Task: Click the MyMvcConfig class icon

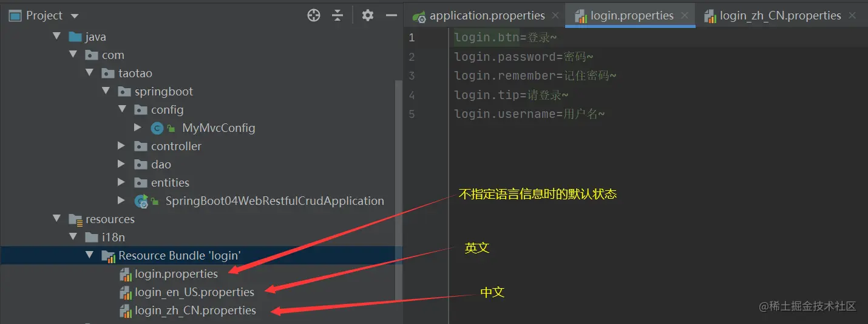Action: tap(157, 128)
